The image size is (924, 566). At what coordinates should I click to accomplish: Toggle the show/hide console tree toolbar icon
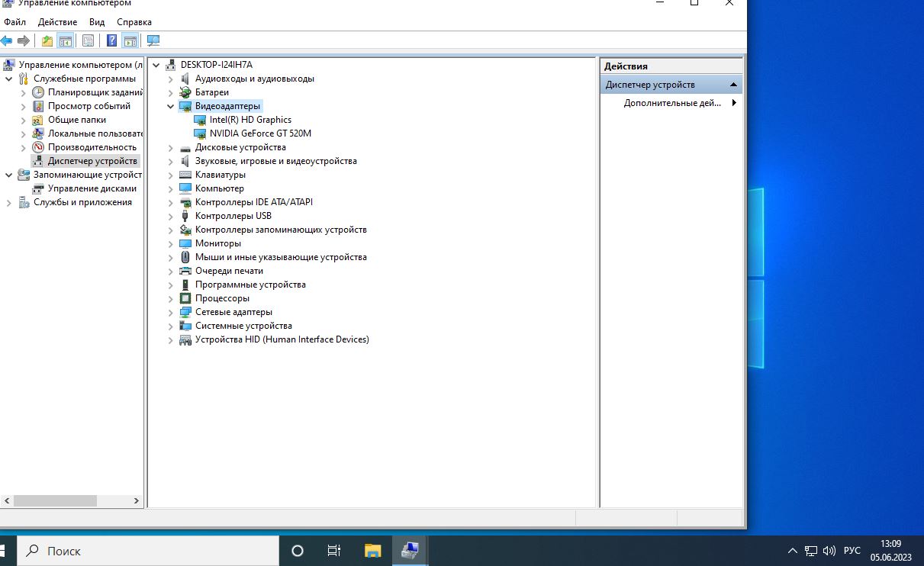66,40
